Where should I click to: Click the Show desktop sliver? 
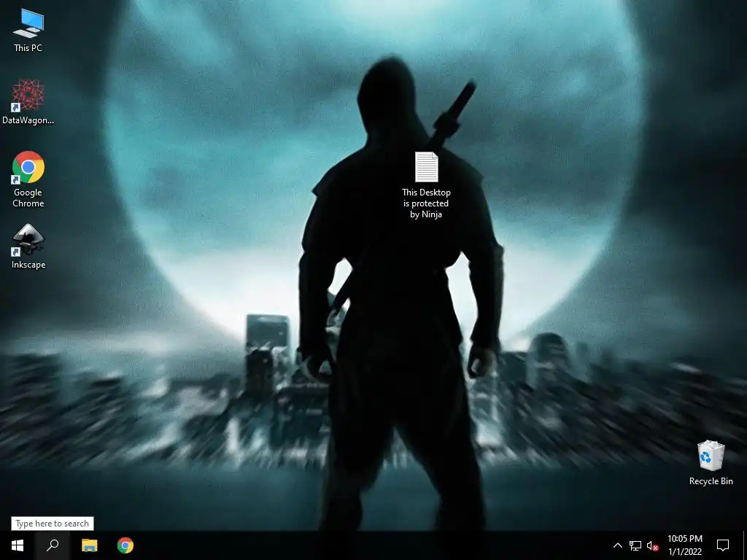tap(745, 545)
